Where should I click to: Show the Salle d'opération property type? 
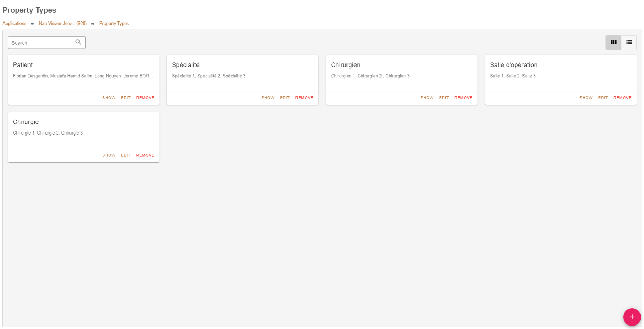coord(586,98)
